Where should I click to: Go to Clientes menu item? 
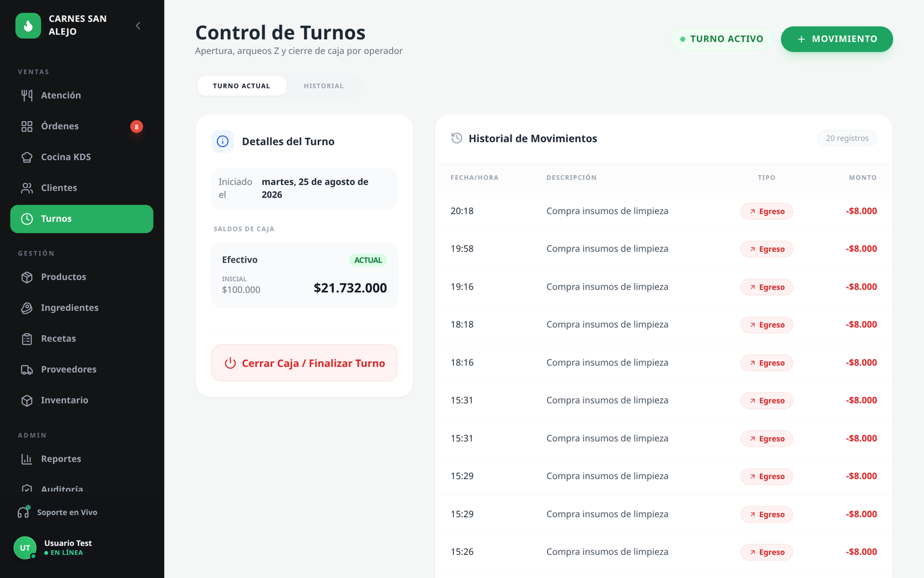pos(81,188)
